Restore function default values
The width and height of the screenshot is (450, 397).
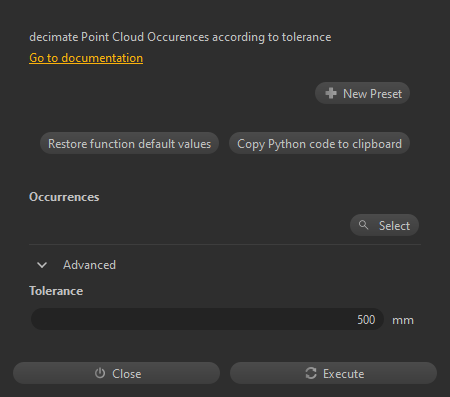(129, 144)
